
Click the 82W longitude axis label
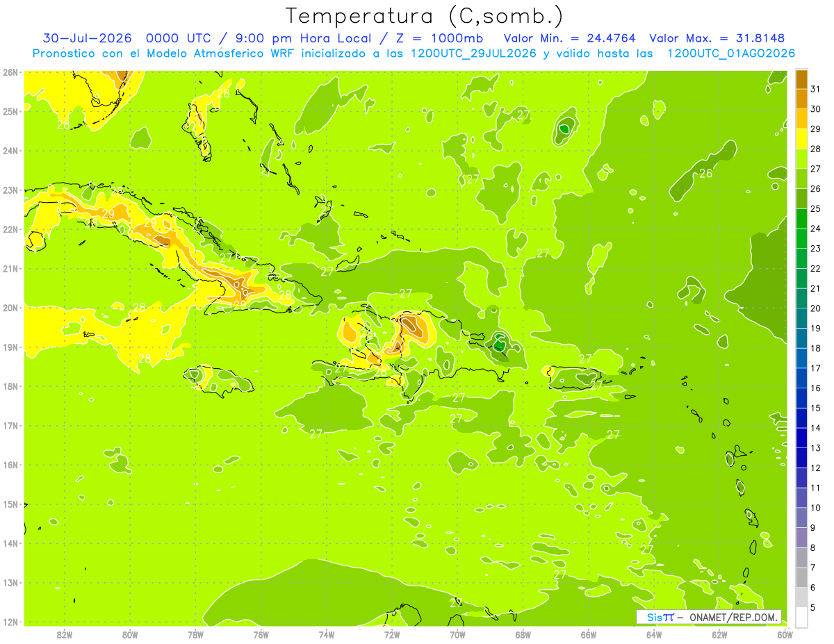coord(65,634)
